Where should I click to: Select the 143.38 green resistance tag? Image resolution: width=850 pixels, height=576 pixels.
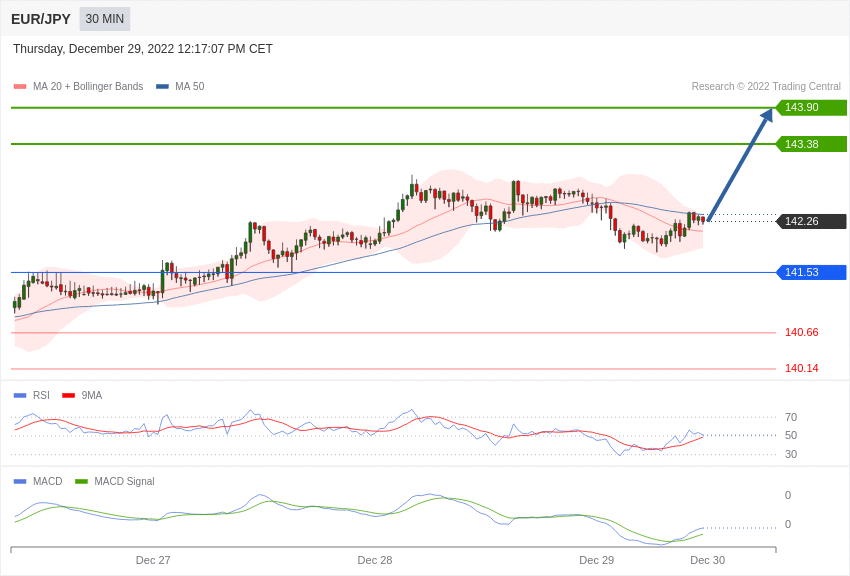point(810,144)
